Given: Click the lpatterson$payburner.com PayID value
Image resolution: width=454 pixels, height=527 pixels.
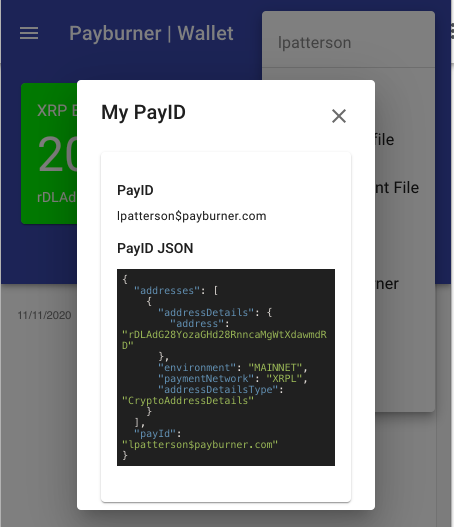Looking at the screenshot, I should (192, 216).
